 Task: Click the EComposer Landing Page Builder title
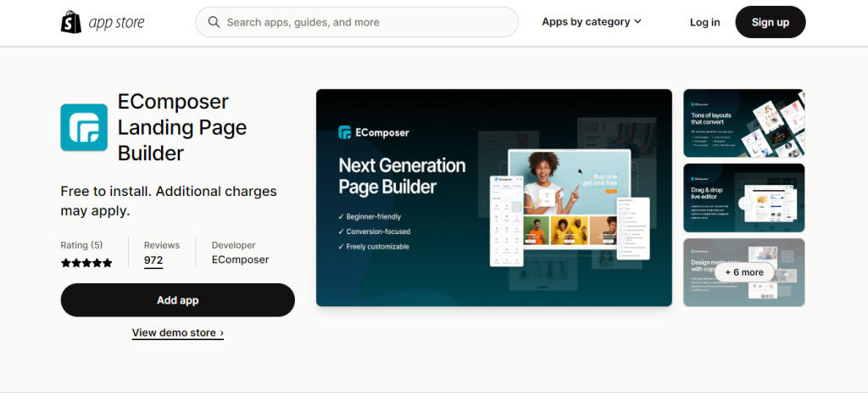click(182, 127)
